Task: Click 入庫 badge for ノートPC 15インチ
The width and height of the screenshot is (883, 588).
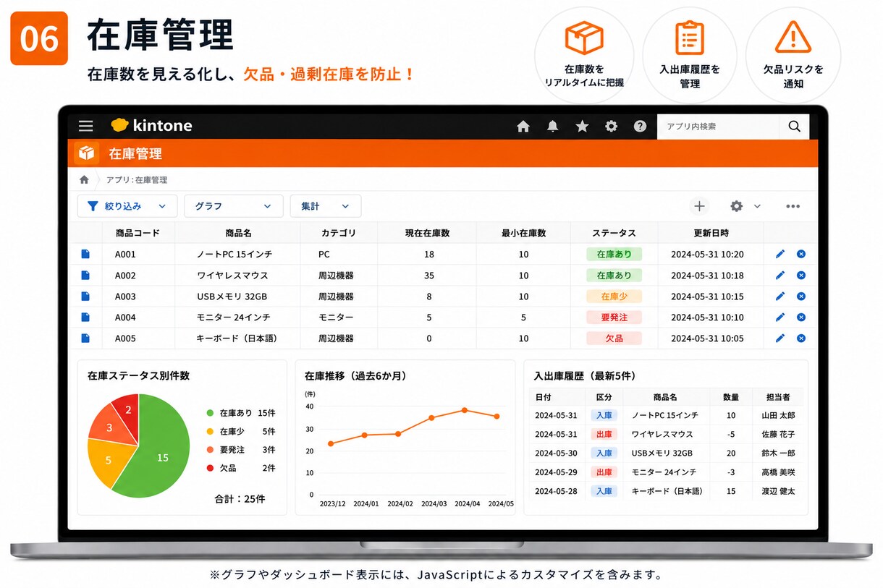Action: coord(604,415)
